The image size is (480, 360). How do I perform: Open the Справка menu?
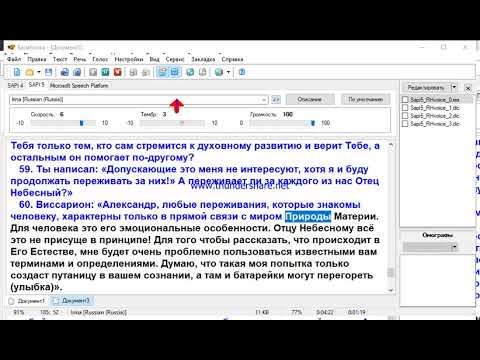[x=232, y=59]
